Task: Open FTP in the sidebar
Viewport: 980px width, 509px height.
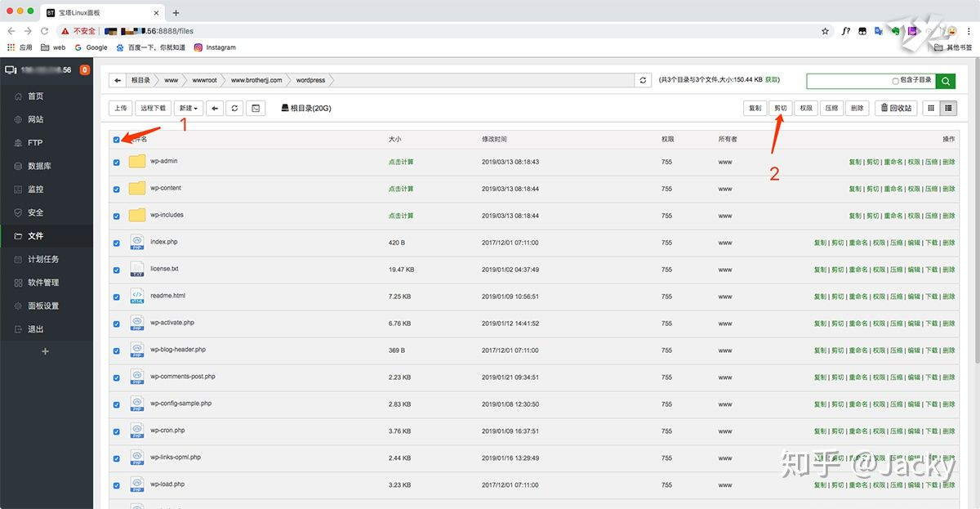Action: pos(35,143)
